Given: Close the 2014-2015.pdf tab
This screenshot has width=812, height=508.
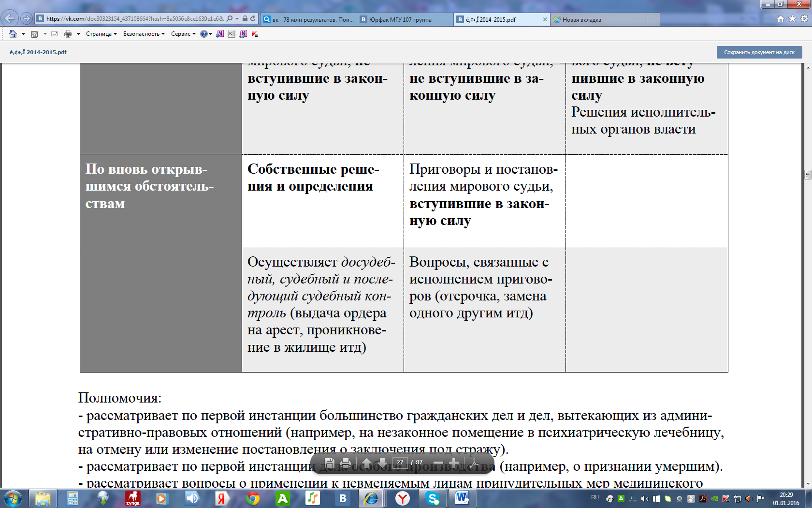Looking at the screenshot, I should coord(545,19).
